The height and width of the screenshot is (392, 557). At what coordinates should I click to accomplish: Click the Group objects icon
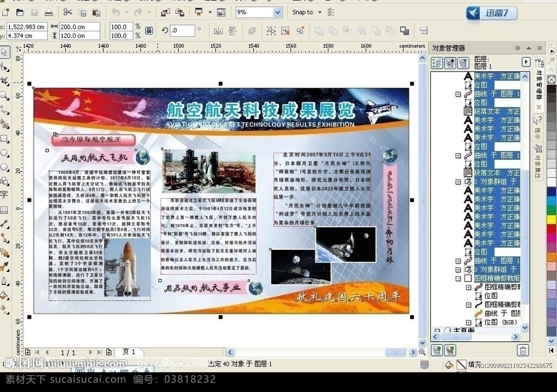[x=271, y=31]
